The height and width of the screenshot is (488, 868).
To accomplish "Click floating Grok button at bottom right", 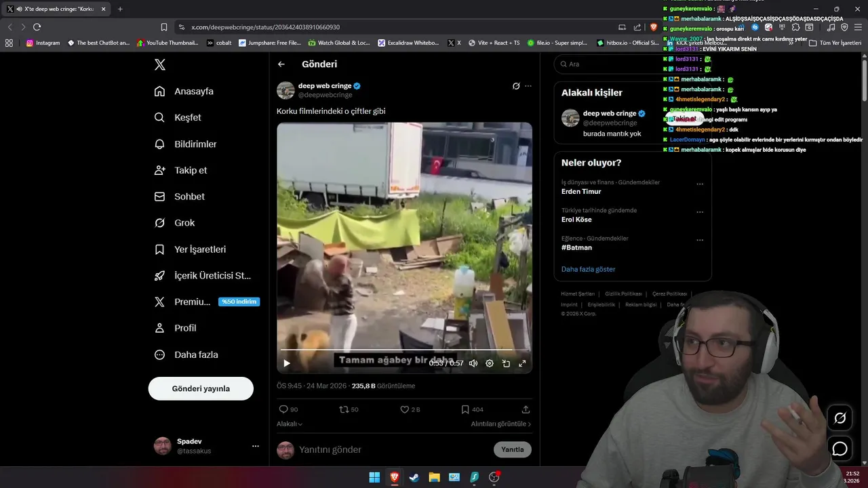I will point(840,418).
